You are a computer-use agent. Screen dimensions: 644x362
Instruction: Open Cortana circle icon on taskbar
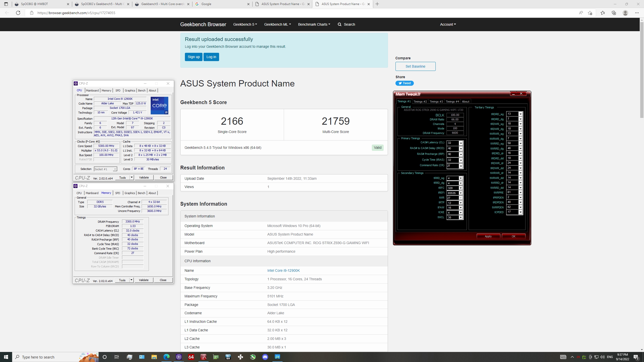click(x=105, y=357)
